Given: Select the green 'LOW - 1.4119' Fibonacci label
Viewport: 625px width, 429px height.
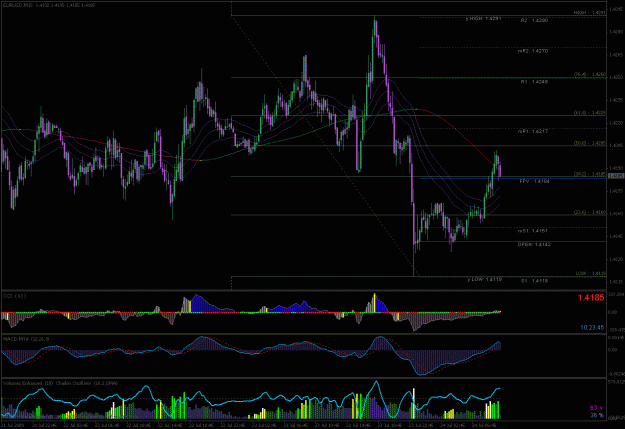Looking at the screenshot, I should (590, 274).
